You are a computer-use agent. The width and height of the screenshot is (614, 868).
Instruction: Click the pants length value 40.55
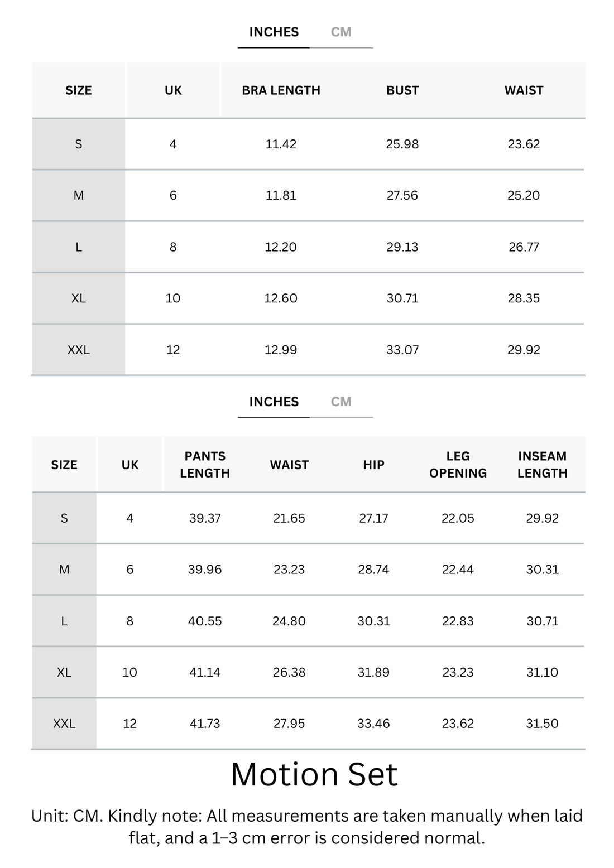point(205,621)
